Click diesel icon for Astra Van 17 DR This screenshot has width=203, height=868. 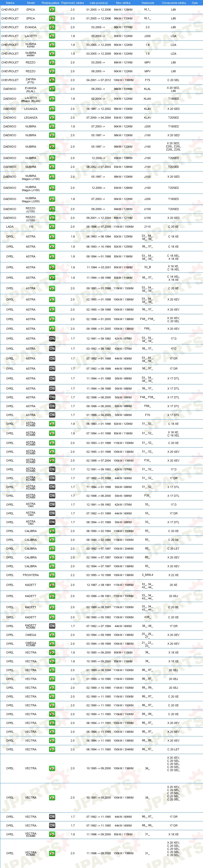(x=52, y=514)
